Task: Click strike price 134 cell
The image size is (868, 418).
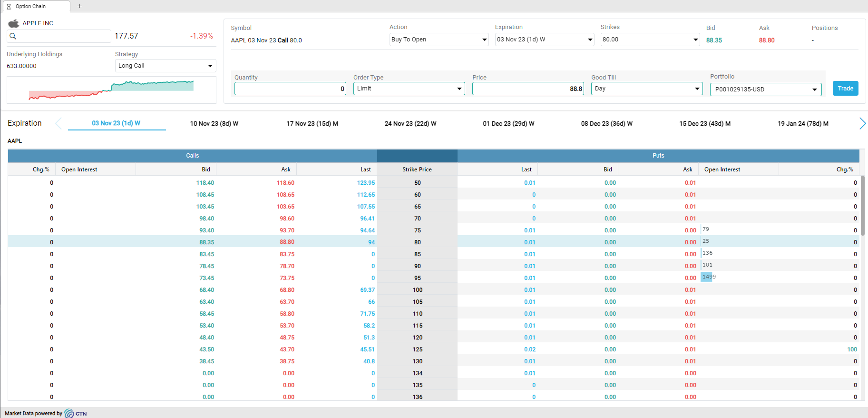Action: (x=418, y=373)
